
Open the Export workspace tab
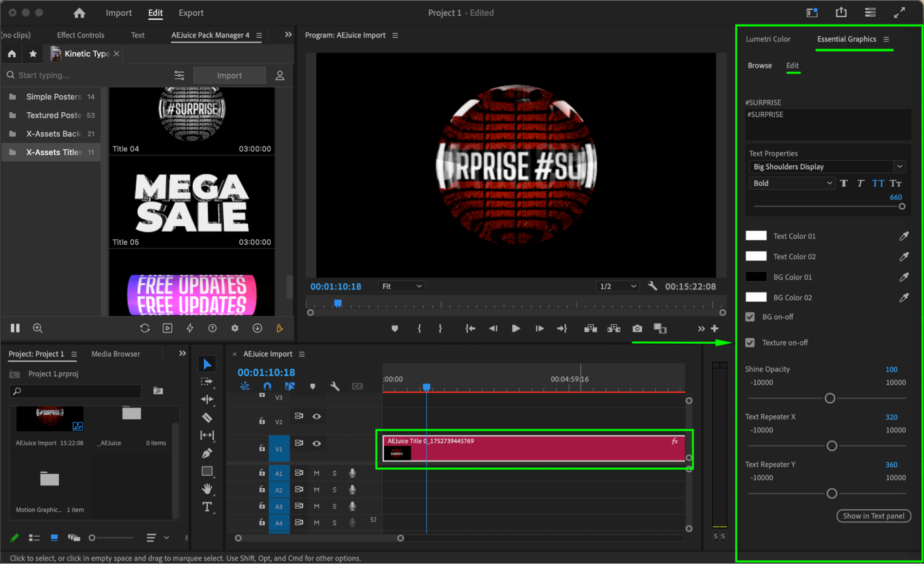tap(191, 13)
